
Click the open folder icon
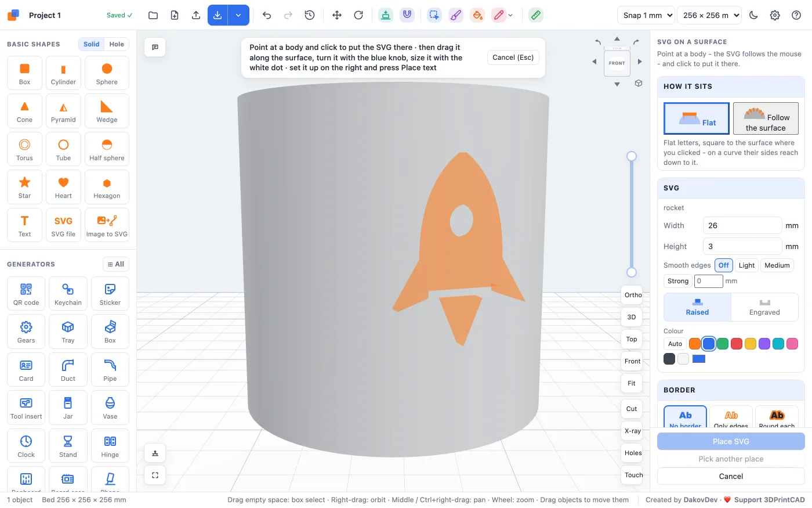[153, 15]
